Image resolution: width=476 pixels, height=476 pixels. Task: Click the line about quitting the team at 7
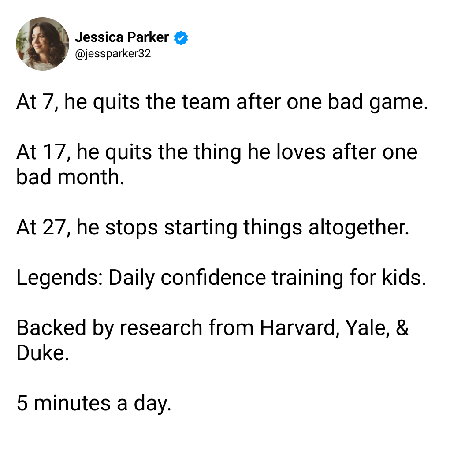tap(222, 102)
